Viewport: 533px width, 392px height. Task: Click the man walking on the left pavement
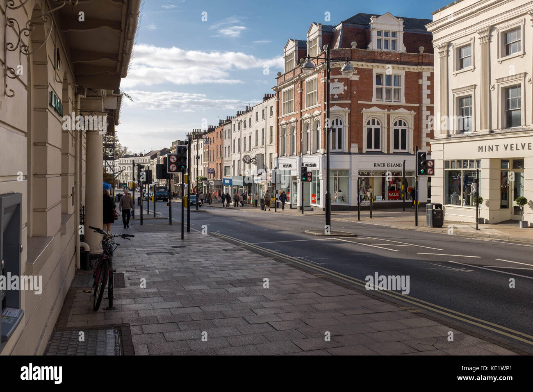point(126,209)
